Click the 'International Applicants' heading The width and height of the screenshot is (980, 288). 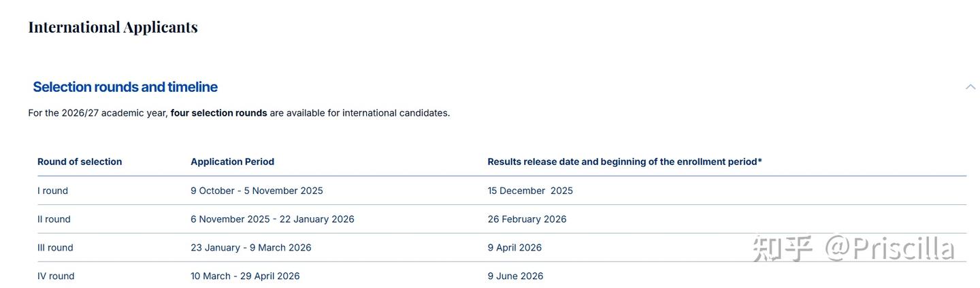point(113,27)
